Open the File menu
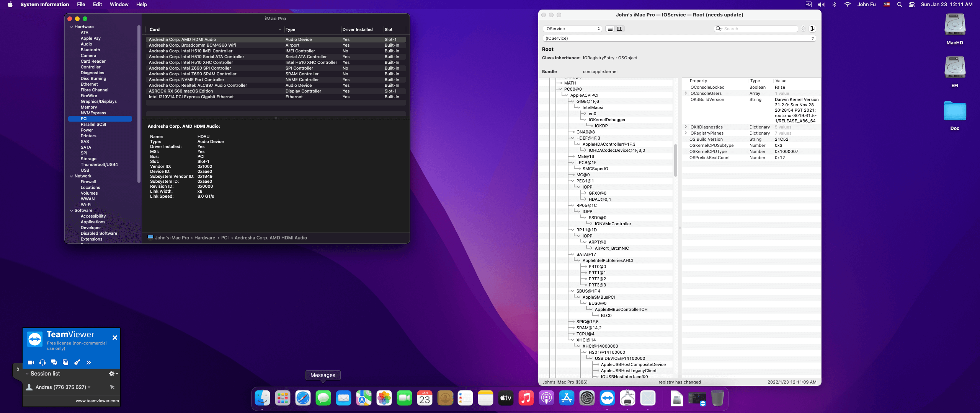The height and width of the screenshot is (413, 980). pos(81,5)
